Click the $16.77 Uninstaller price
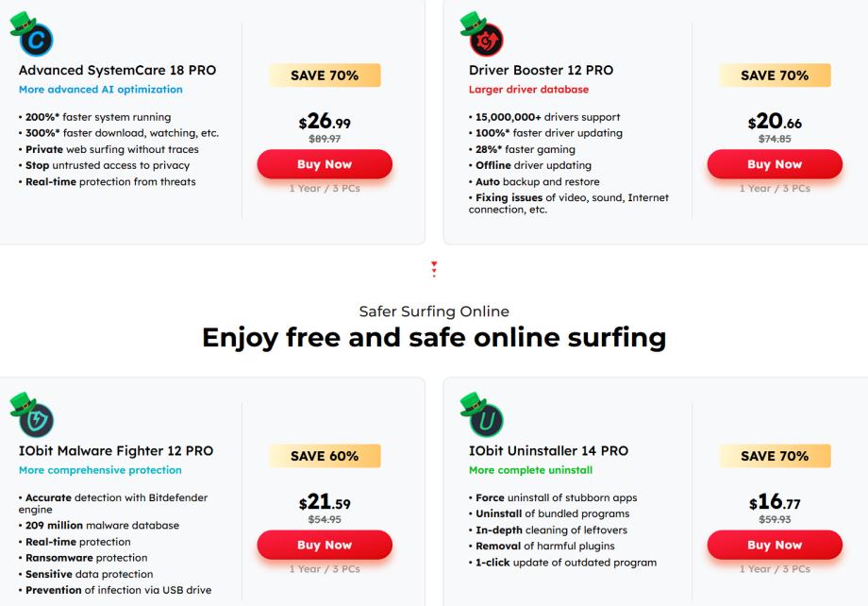Viewport: 868px width, 606px height. pyautogui.click(x=775, y=503)
